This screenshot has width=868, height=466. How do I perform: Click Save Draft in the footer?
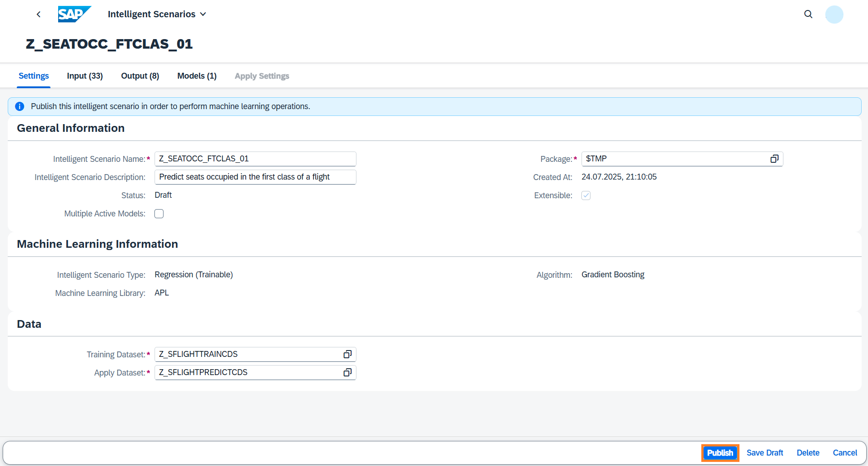point(764,453)
